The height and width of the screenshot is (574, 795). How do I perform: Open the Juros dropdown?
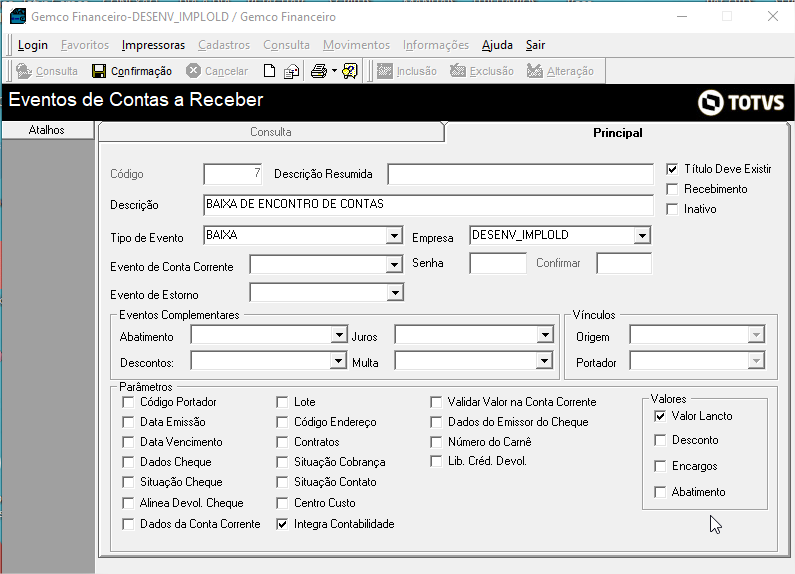pos(545,335)
